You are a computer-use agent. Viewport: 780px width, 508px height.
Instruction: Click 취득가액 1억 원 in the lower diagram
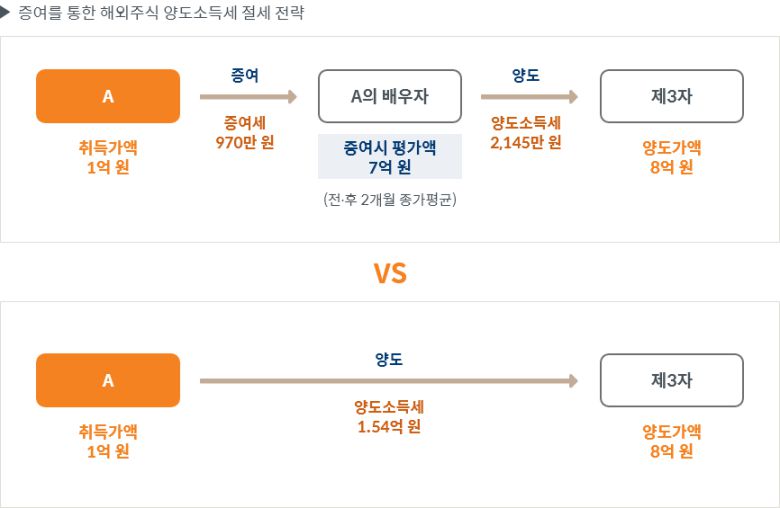point(108,441)
